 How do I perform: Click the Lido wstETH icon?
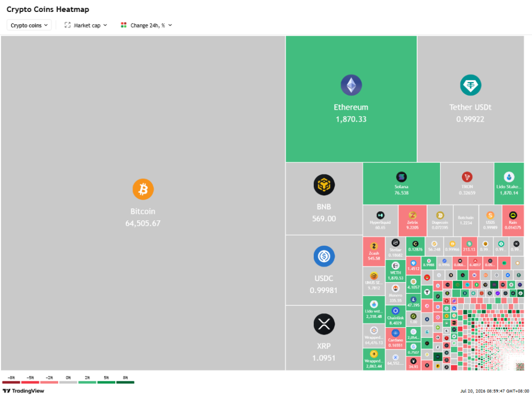pos(374,304)
